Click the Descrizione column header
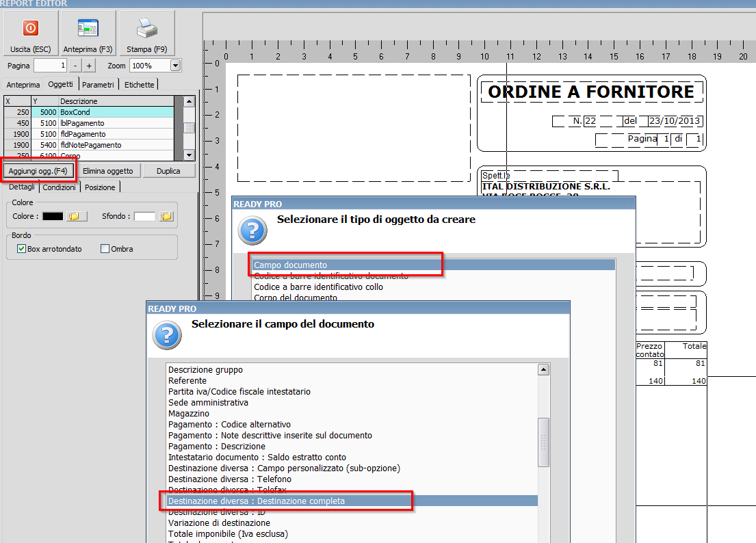756x543 pixels. (116, 101)
